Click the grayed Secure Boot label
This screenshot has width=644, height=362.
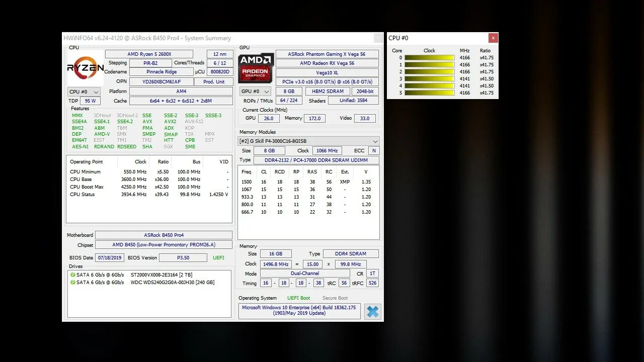click(335, 298)
